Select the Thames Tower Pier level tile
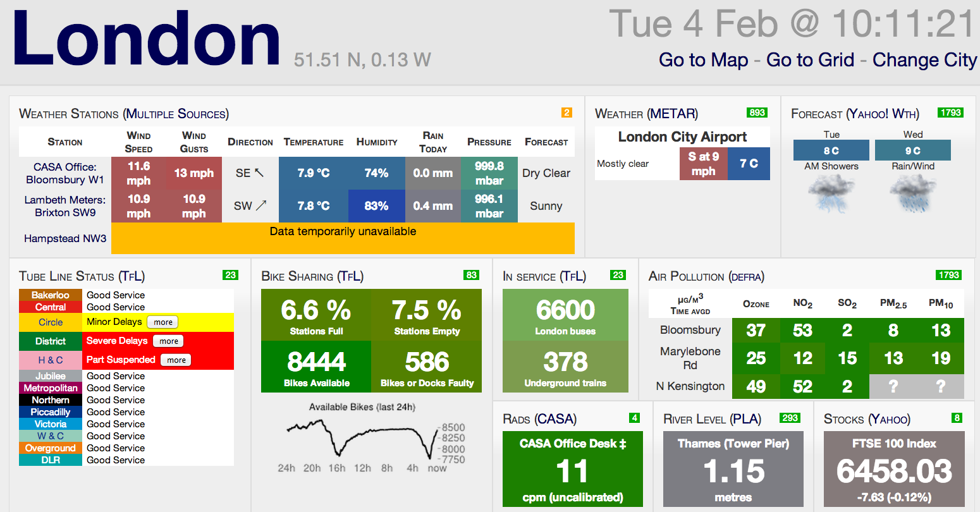980x512 pixels. pyautogui.click(x=733, y=469)
